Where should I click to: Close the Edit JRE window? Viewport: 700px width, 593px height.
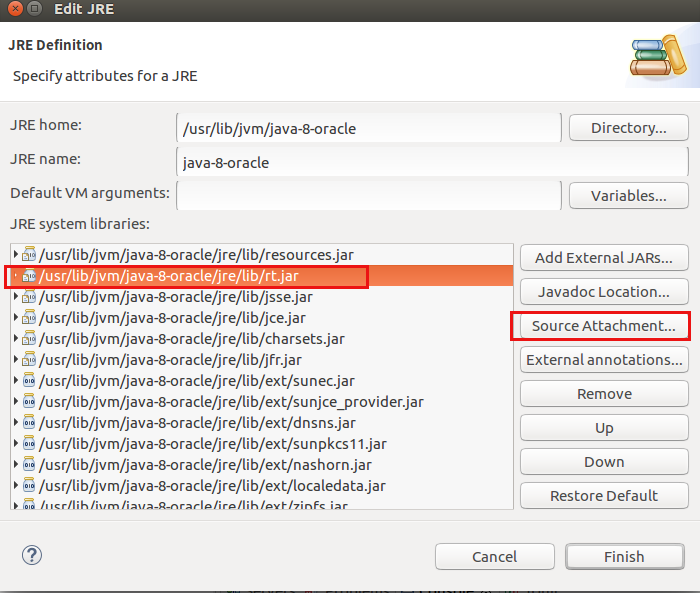(15, 8)
